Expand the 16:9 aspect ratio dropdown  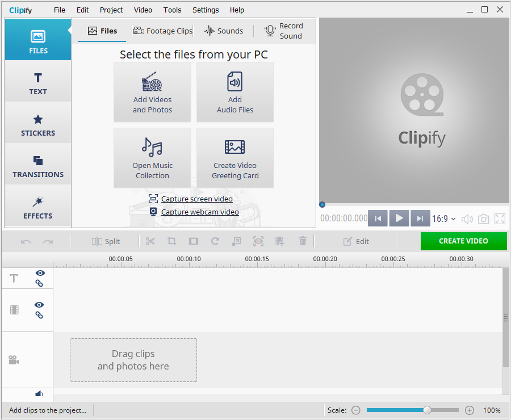(x=444, y=219)
